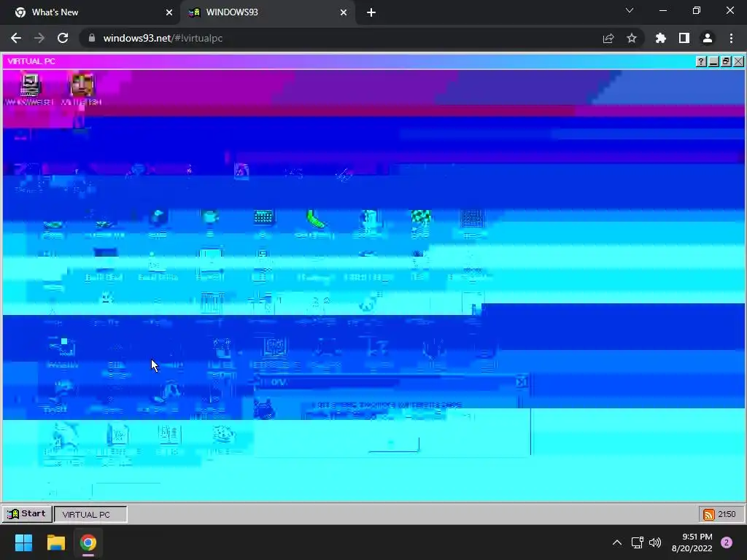Close the WINDOWS93 browser tab

click(x=344, y=12)
